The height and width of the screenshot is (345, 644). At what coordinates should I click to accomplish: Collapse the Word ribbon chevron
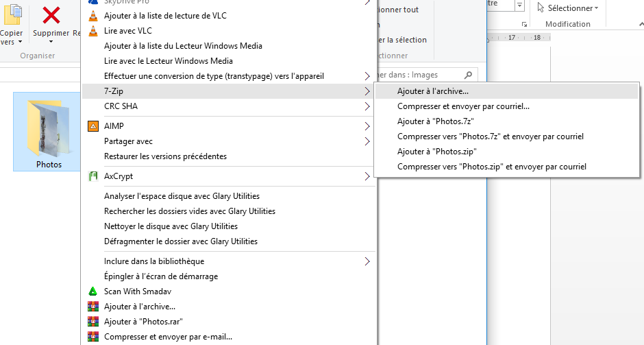tap(640, 25)
